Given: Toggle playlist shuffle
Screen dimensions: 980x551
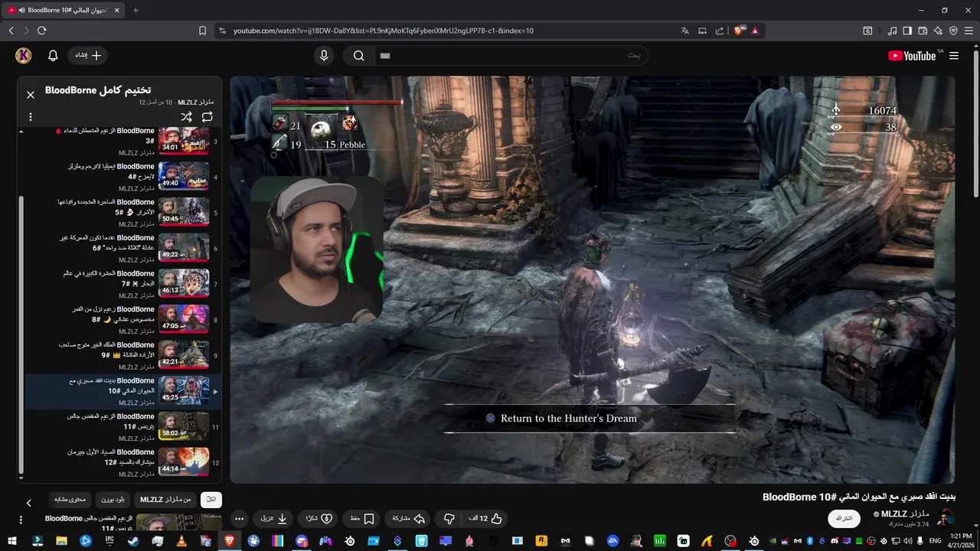Looking at the screenshot, I should point(186,117).
